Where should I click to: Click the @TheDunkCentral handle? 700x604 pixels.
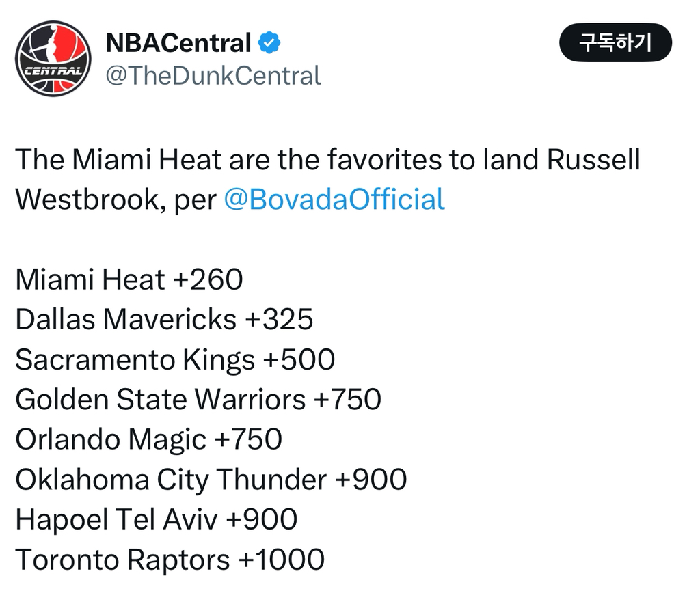[213, 75]
